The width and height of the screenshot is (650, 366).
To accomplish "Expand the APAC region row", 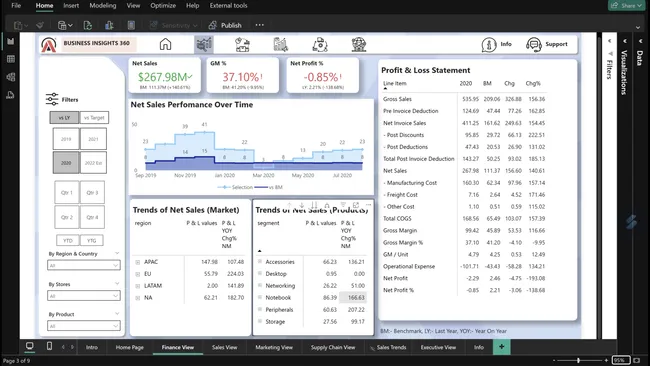I will click(x=138, y=262).
